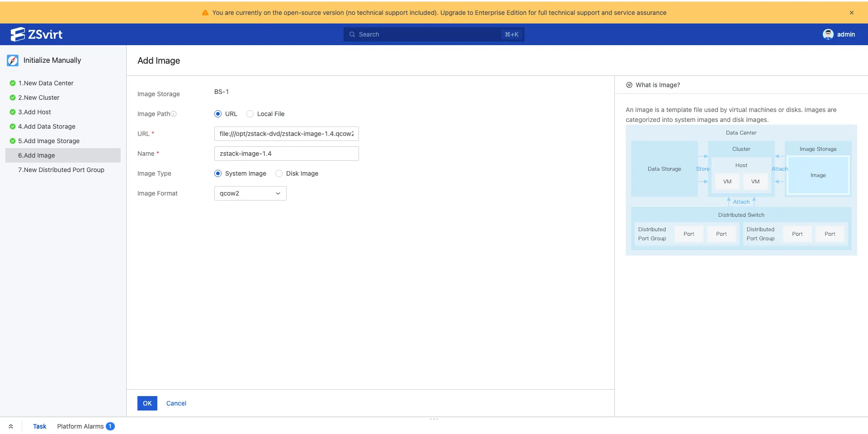Open the admin user avatar
868x434 pixels.
click(x=828, y=34)
